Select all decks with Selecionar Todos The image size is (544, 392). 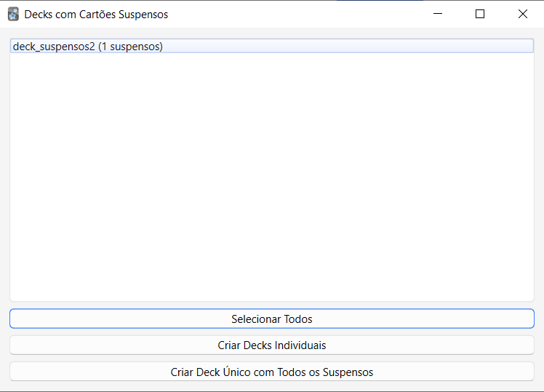click(271, 319)
